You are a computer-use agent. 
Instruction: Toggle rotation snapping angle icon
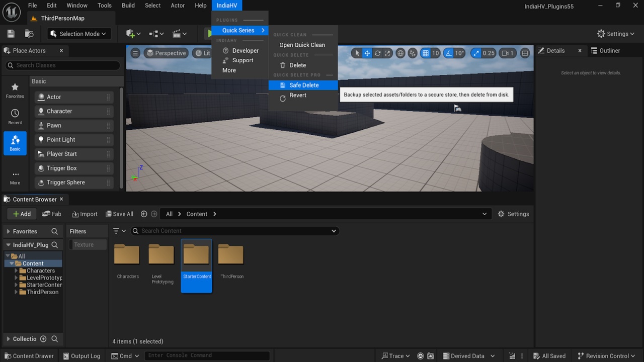click(448, 53)
